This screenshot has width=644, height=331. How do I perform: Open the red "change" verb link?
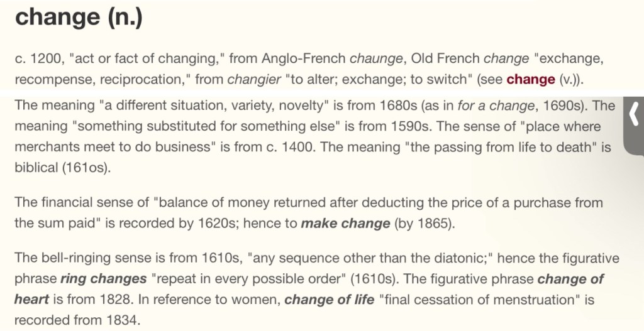[531, 80]
